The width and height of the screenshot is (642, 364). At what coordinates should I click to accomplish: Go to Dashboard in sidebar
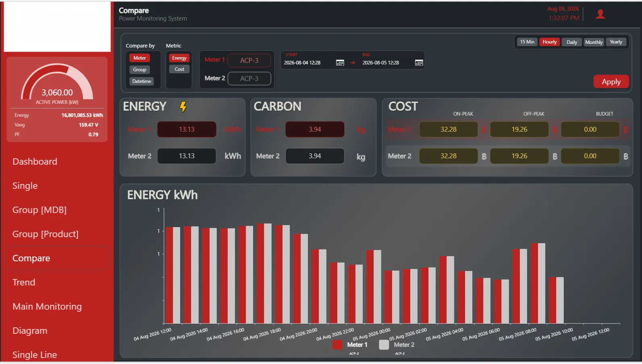click(35, 161)
